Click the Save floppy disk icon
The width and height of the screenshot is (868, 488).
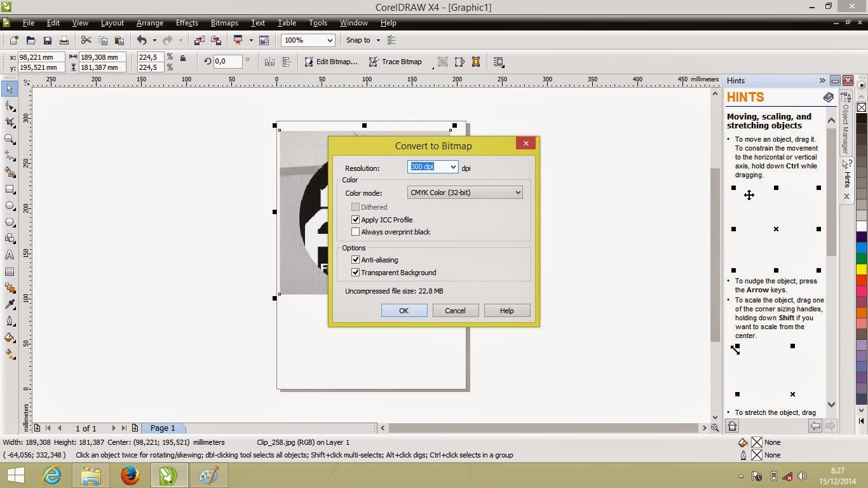[x=47, y=40]
